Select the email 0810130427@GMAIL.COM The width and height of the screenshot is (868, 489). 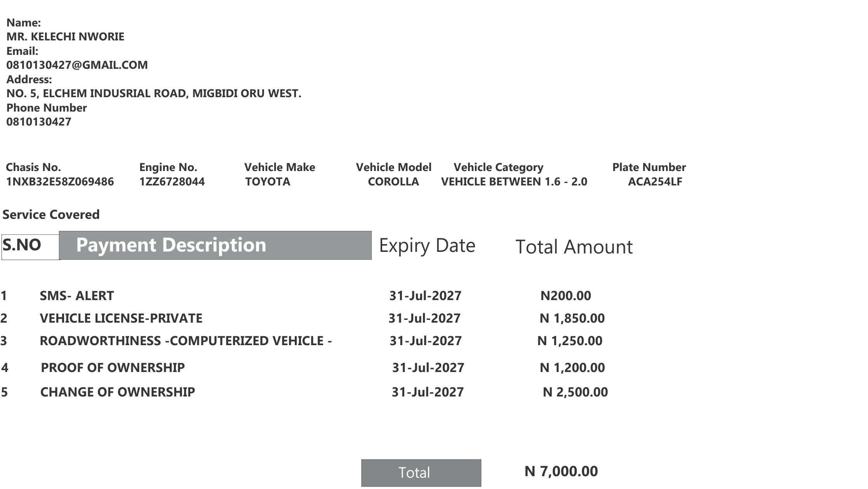pyautogui.click(x=77, y=65)
